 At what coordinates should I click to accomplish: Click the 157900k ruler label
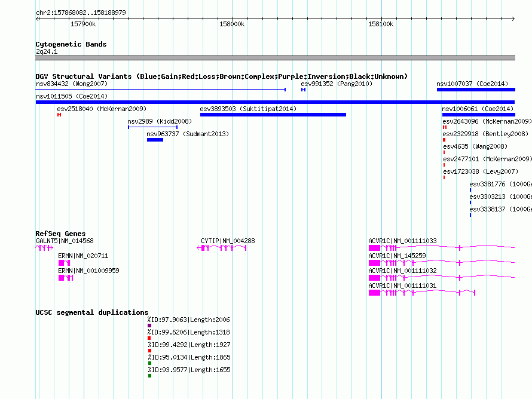83,24
